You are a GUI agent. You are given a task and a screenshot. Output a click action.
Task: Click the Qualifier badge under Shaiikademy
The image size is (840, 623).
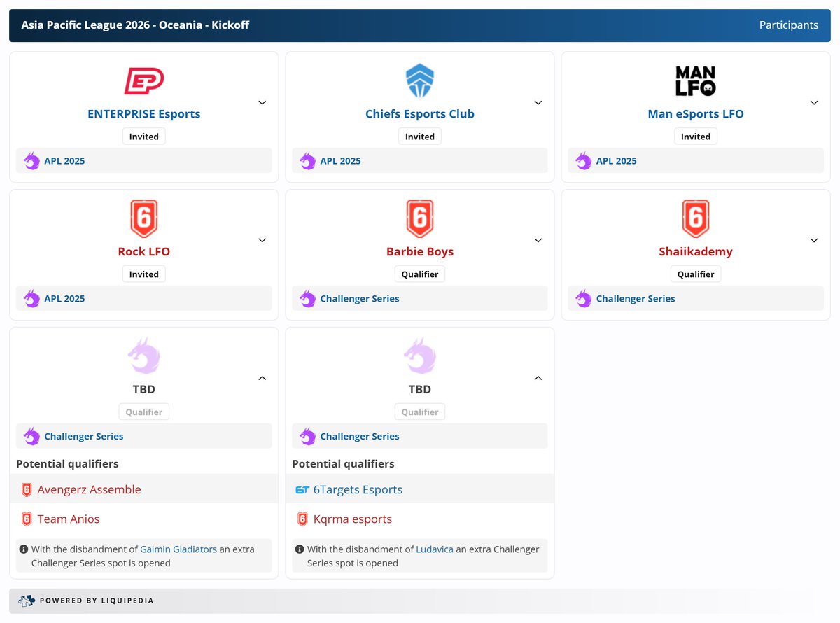[696, 274]
